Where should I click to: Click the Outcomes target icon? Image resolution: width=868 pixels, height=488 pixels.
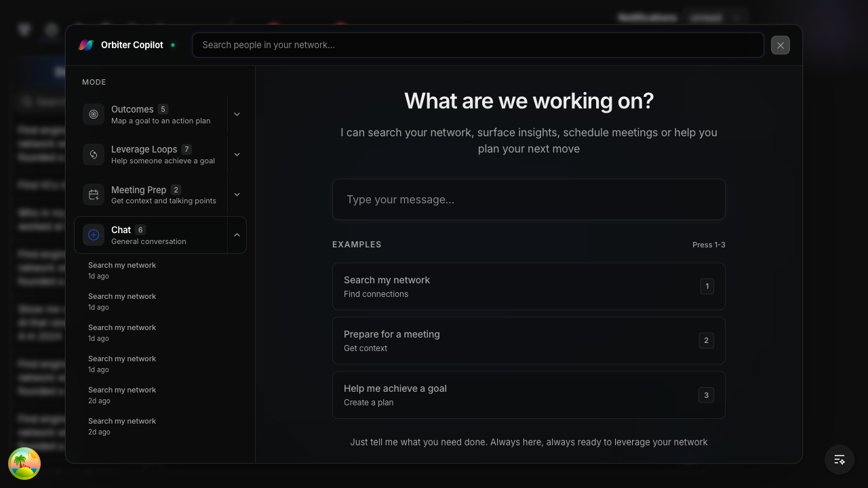(x=94, y=115)
